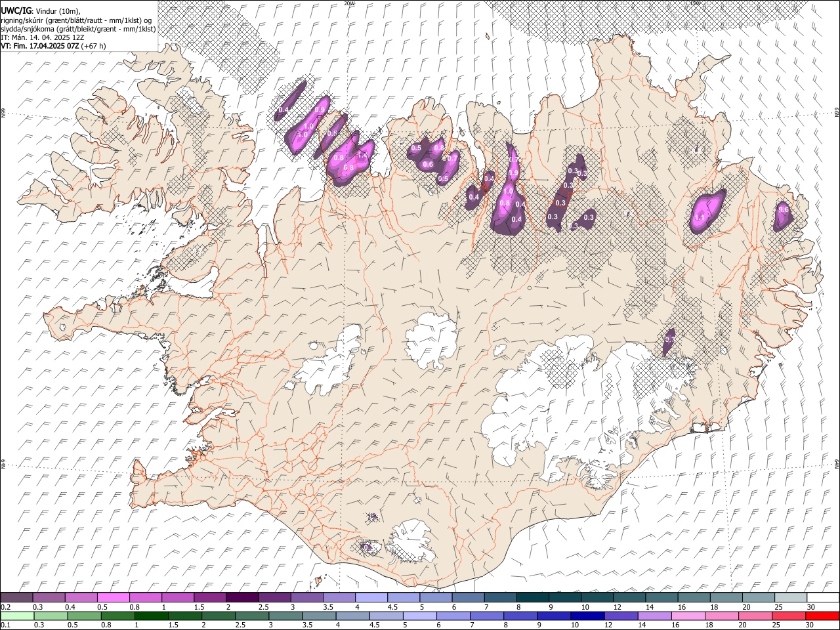Click the '30' label in the lower legend row
The width and height of the screenshot is (840, 630).
coord(810,625)
